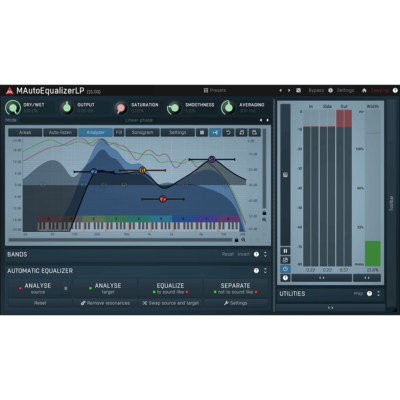Viewport: 400px width, 400px height.
Task: Open Automatic Equalizer Settings wrench button
Action: point(235,303)
